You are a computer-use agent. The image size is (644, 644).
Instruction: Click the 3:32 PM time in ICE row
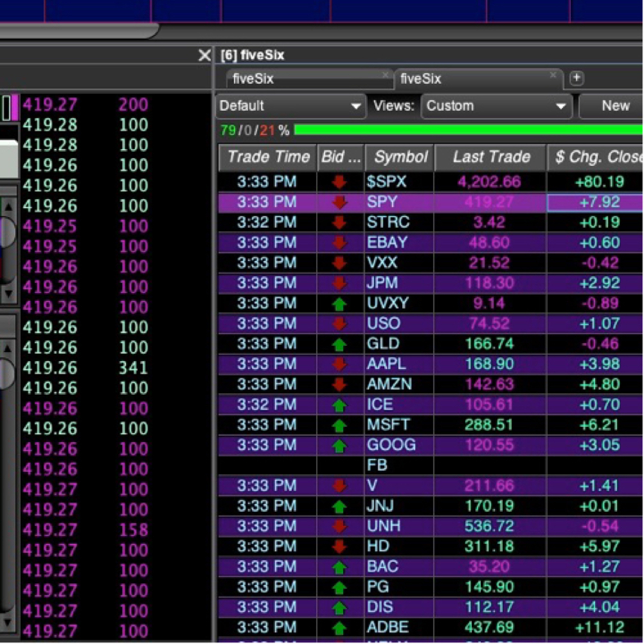click(x=267, y=405)
